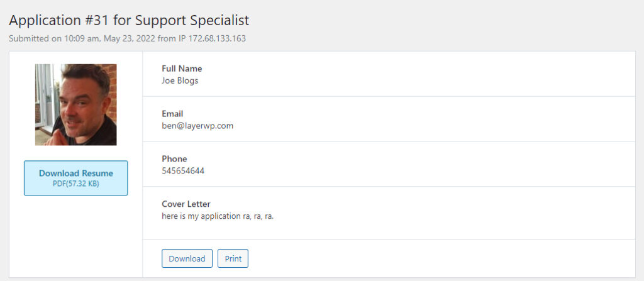This screenshot has width=644, height=281.
Task: Click the Full Name field label
Action: coord(182,69)
